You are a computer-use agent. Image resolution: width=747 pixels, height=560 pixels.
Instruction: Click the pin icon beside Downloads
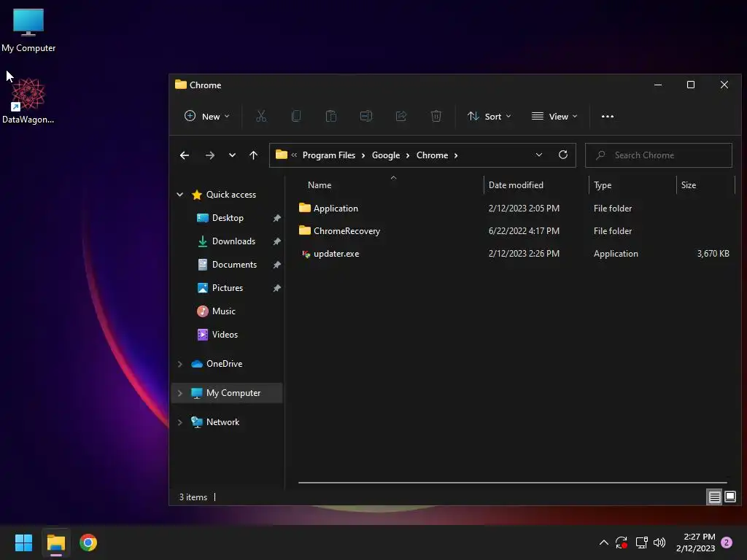276,241
